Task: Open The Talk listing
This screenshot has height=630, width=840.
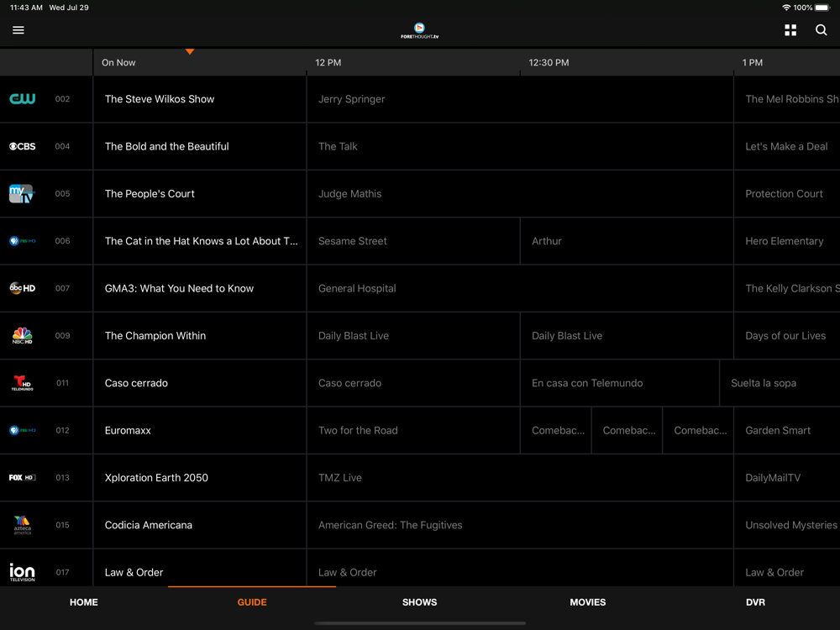Action: point(520,146)
